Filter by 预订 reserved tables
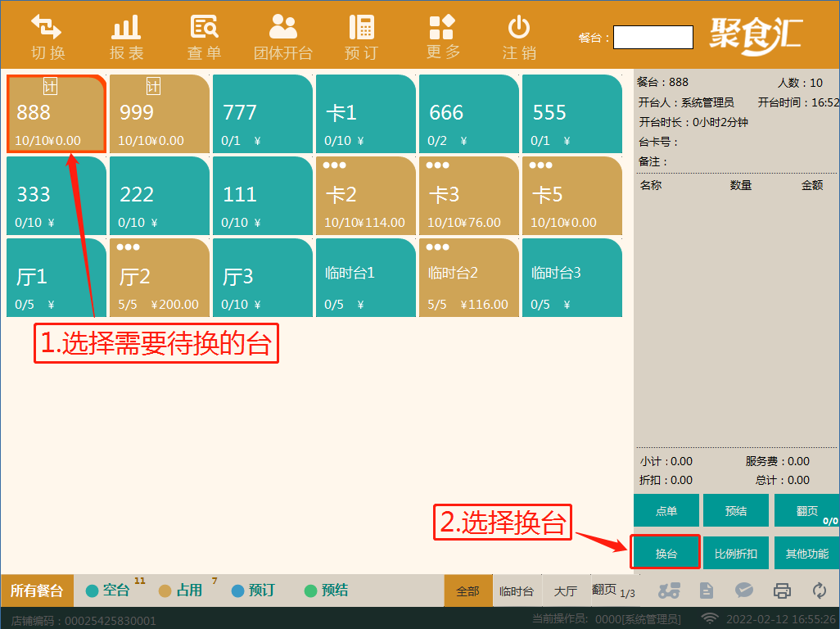The image size is (840, 629). click(x=254, y=591)
